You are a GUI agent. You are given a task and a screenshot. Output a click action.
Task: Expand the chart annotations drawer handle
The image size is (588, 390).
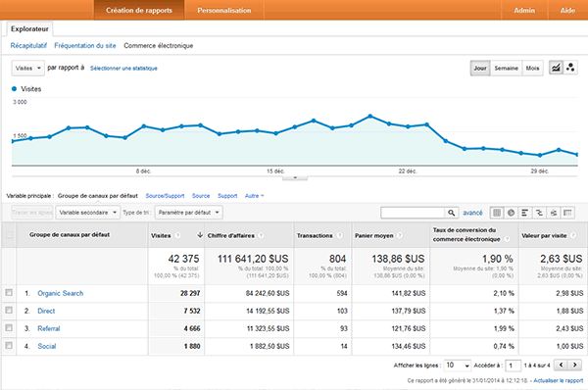coord(295,177)
